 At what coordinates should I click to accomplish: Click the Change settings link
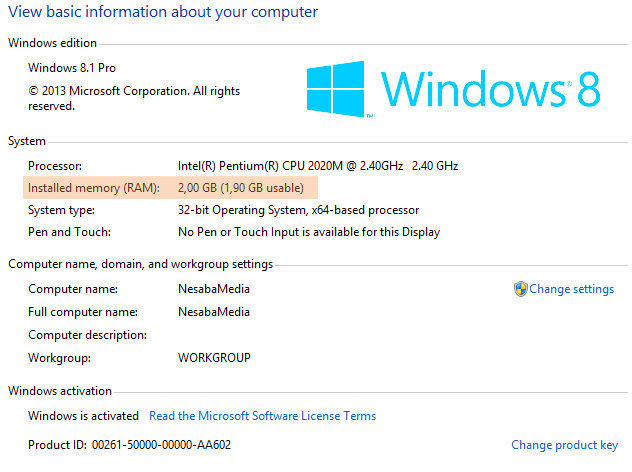coord(571,289)
